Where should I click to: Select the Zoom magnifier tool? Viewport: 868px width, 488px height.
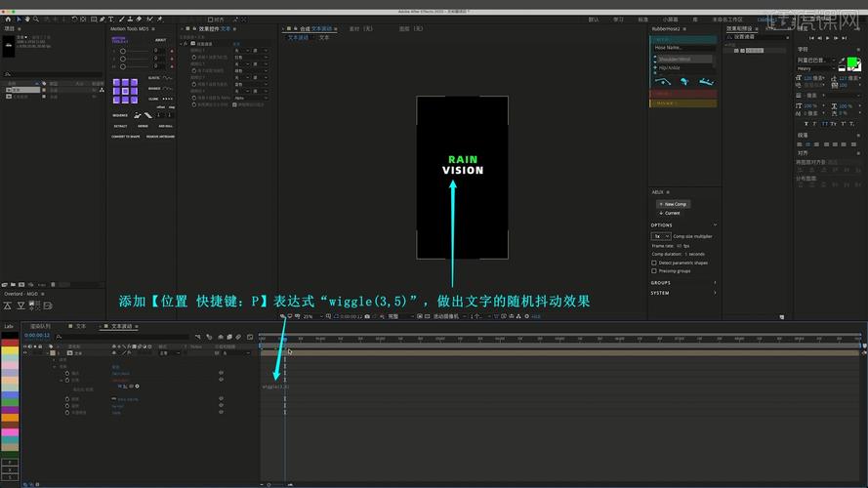tap(36, 20)
